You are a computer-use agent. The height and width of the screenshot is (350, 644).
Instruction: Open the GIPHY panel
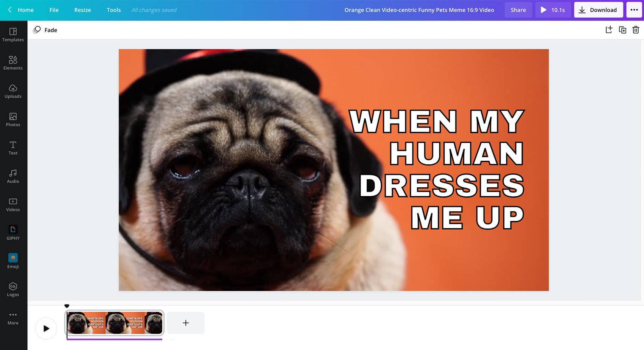(x=13, y=232)
